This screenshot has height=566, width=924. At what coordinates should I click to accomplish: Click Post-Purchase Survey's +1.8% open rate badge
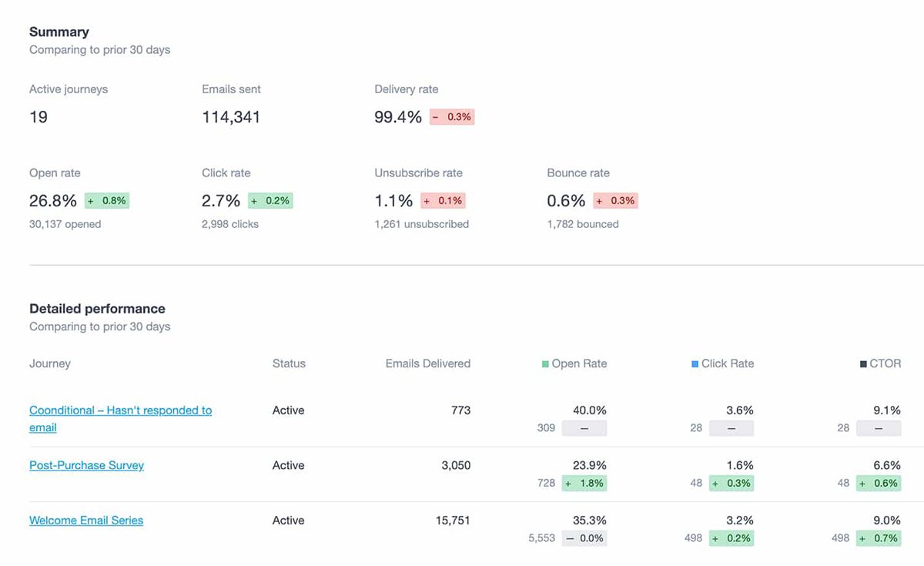point(584,484)
